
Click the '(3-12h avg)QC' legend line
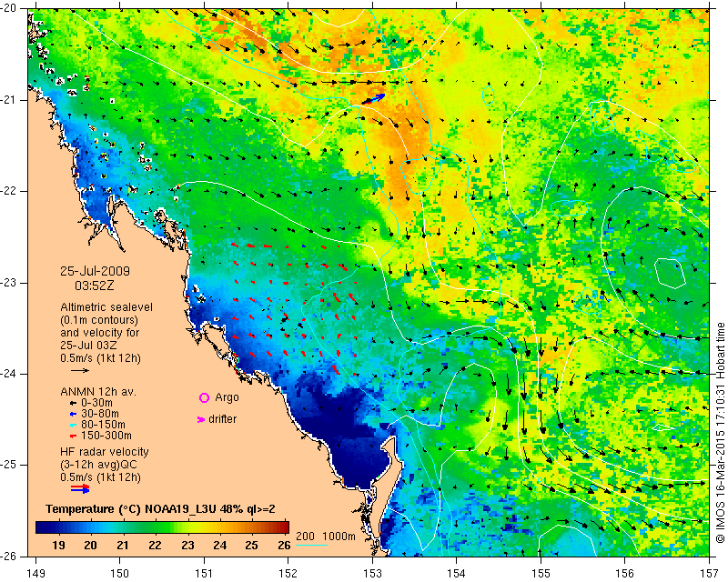click(99, 465)
